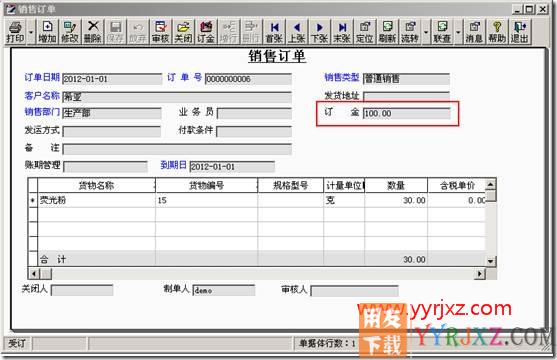Select the cell with goods code 15
Screen dimensions: 557x360
(206, 200)
